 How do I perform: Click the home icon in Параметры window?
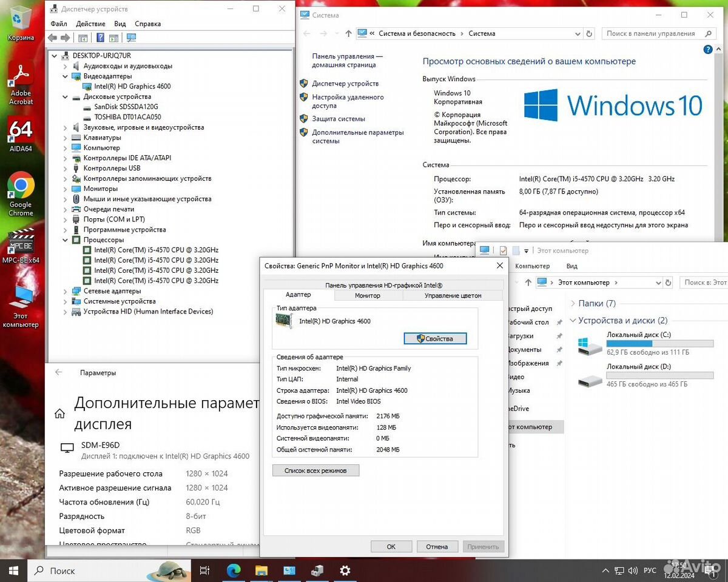click(59, 414)
